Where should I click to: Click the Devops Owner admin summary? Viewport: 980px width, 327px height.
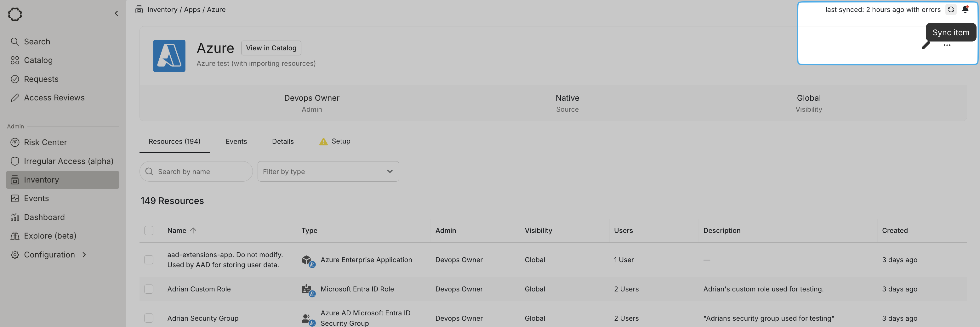click(x=311, y=103)
